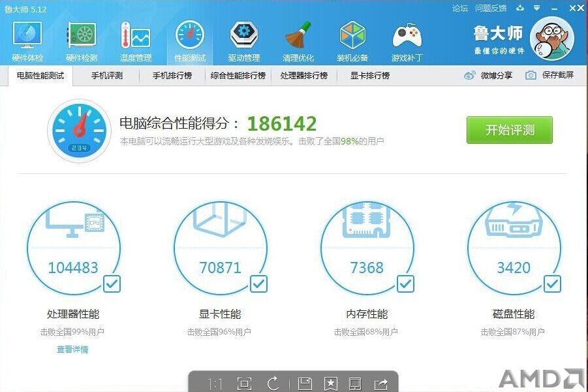Click viewer fit-to-screen icon
Image resolution: width=588 pixels, height=392 pixels.
[x=245, y=384]
